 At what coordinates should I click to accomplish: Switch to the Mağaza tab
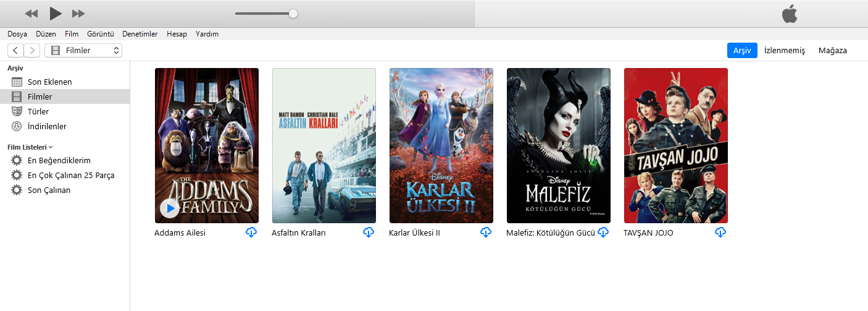[832, 51]
